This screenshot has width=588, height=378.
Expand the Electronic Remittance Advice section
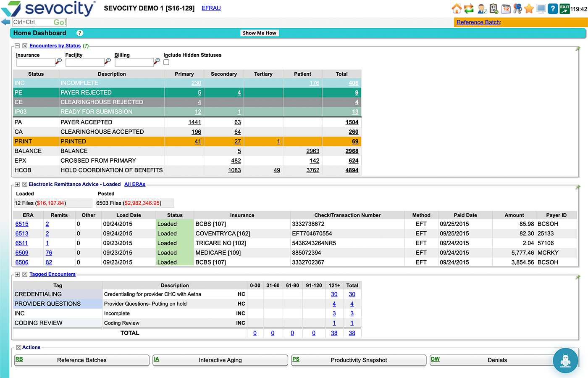(x=17, y=185)
